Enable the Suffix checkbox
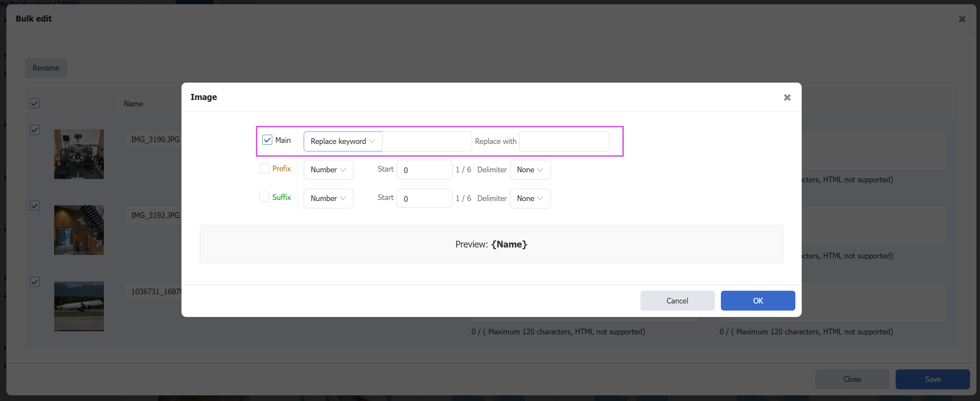 (x=264, y=197)
